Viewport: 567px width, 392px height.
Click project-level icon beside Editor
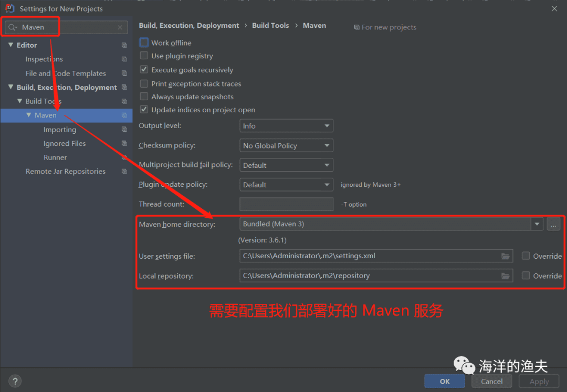click(x=124, y=45)
